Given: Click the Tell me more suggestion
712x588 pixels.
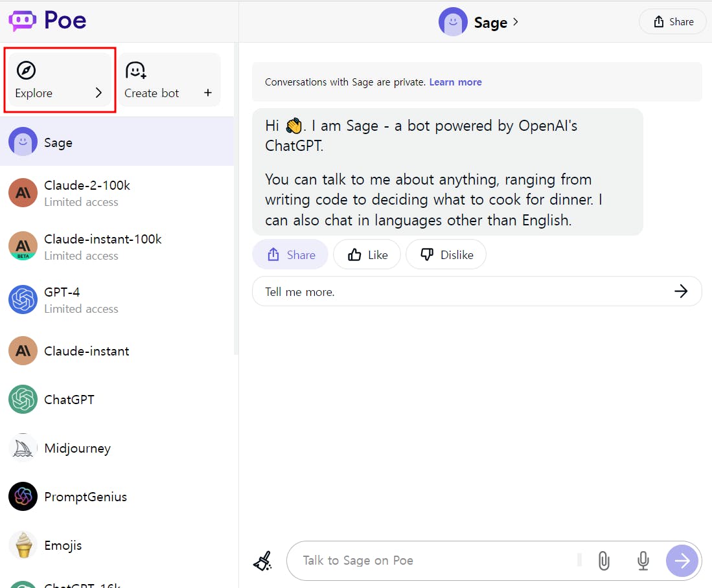Looking at the screenshot, I should 477,291.
